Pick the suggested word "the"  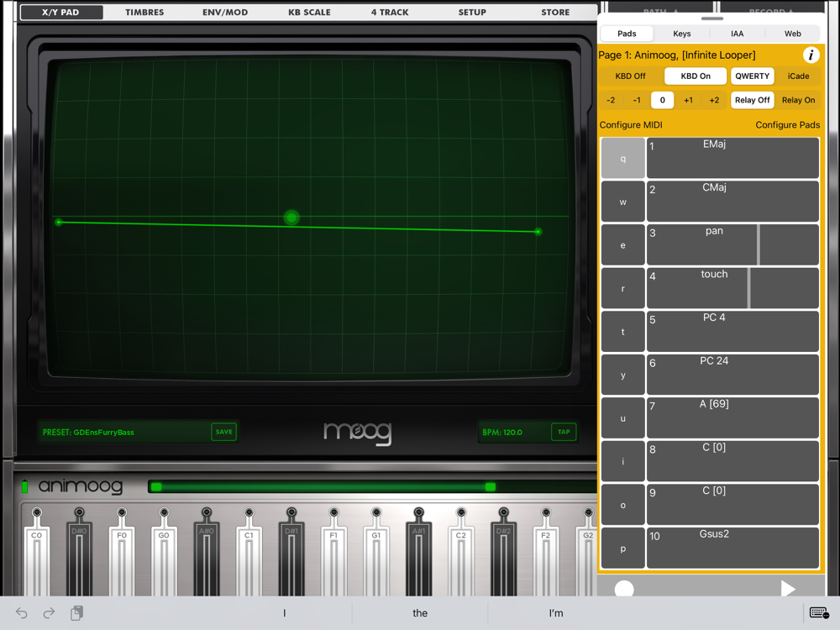tap(420, 613)
